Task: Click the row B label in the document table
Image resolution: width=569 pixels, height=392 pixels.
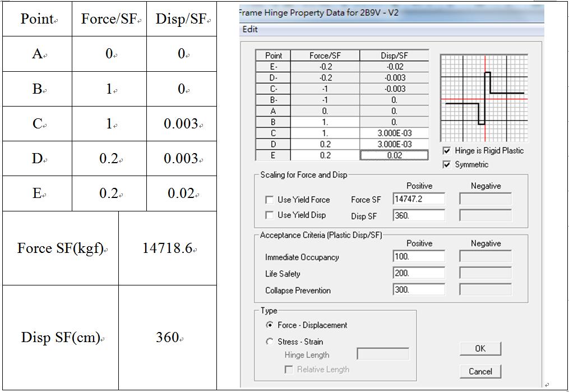Action: click(x=37, y=89)
